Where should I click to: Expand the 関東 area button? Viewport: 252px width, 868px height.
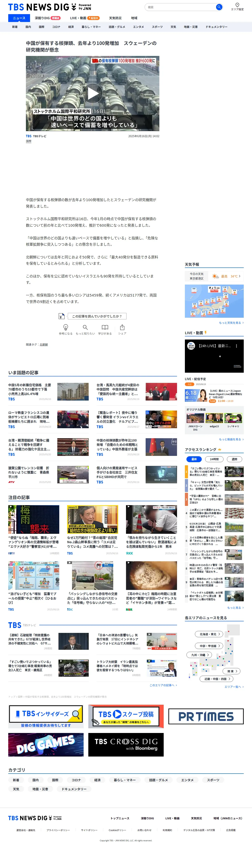pos(232,671)
